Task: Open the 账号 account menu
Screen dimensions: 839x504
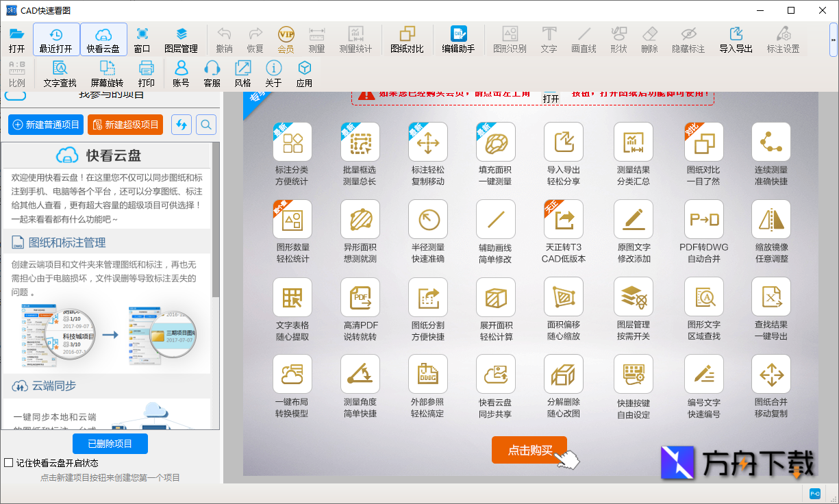Action: pyautogui.click(x=181, y=73)
